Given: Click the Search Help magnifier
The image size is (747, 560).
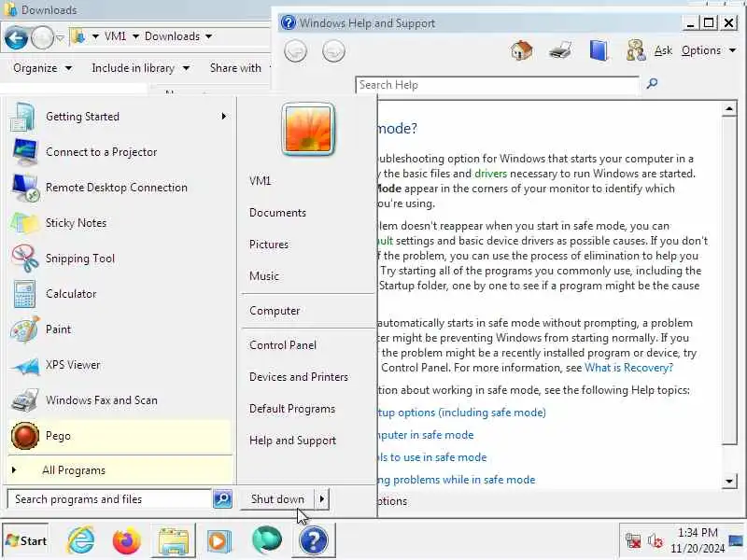Looking at the screenshot, I should tap(652, 84).
